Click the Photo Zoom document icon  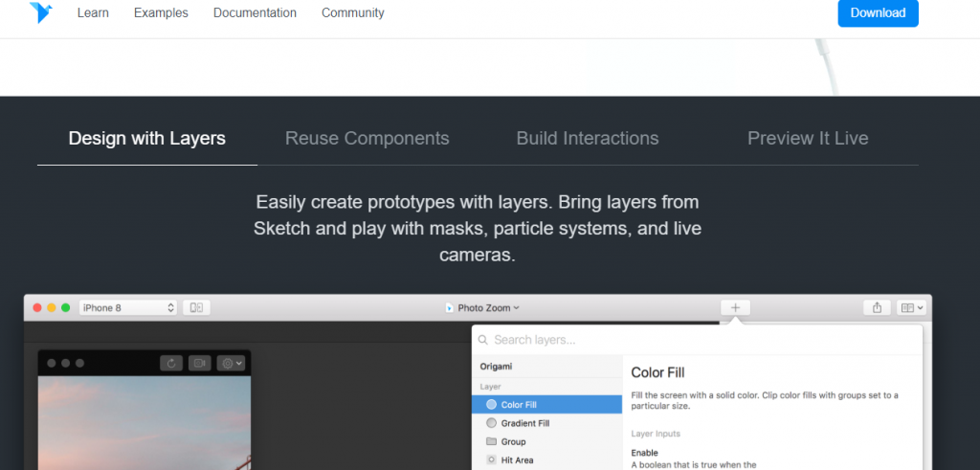(450, 307)
